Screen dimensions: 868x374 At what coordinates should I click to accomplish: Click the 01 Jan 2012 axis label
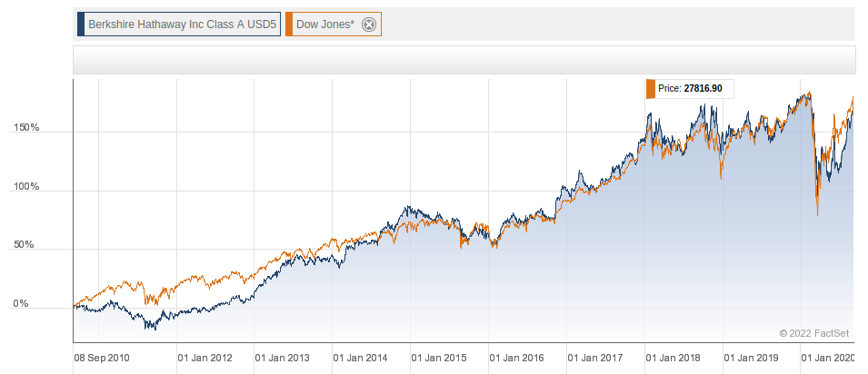(x=205, y=358)
